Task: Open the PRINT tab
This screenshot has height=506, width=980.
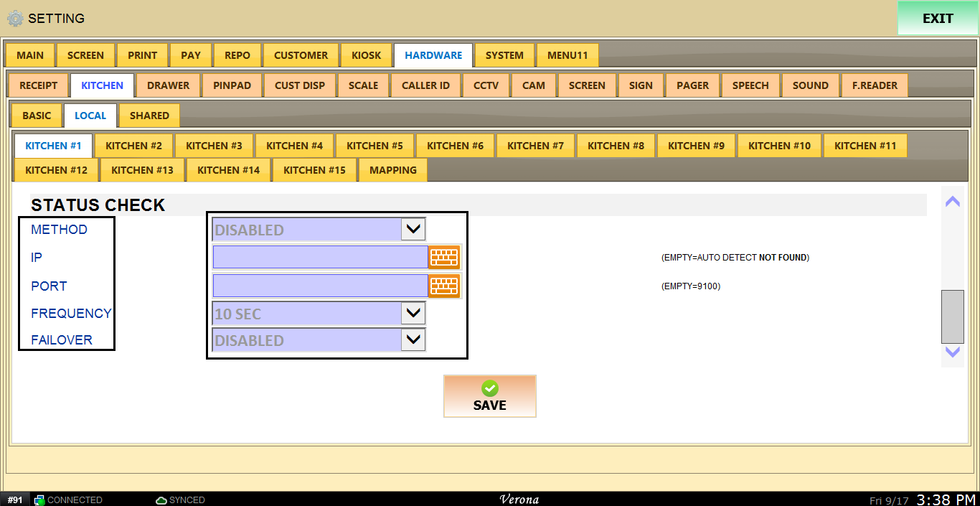Action: pos(143,55)
